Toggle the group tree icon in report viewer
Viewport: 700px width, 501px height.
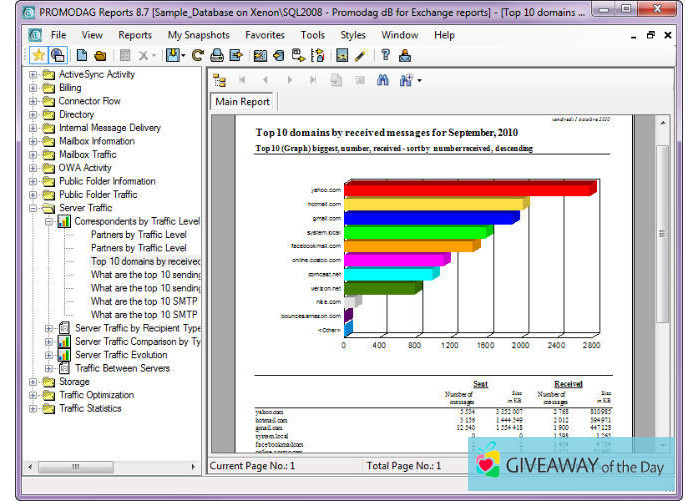click(x=221, y=80)
